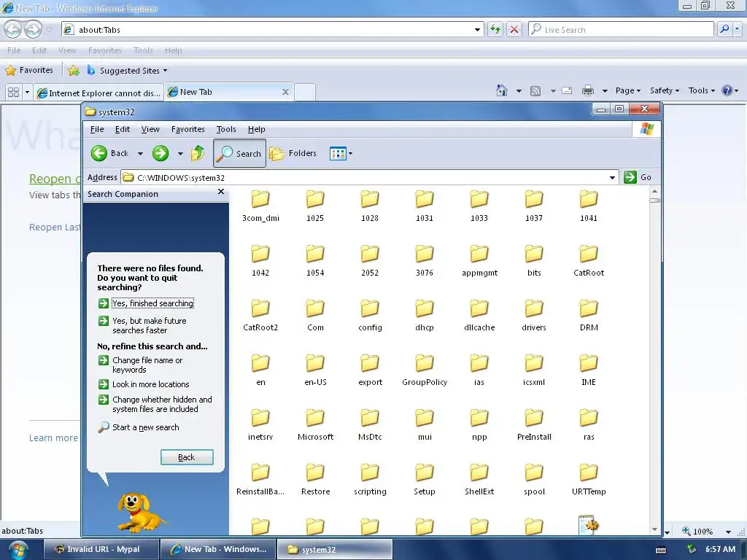Expand the IE address bar dropdown
Viewport: 747px width, 560px height.
point(477,29)
